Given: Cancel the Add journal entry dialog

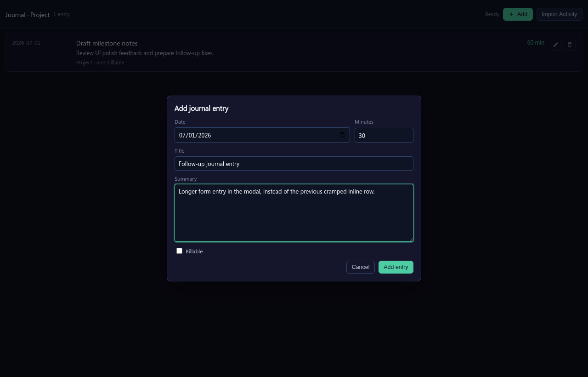Looking at the screenshot, I should click(361, 267).
